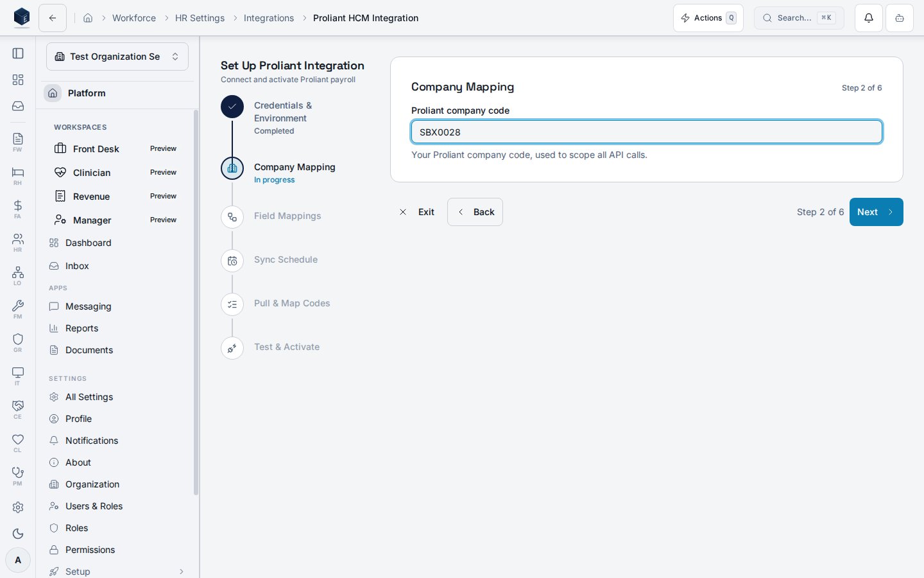Open the home breadcrumb icon
The width and height of the screenshot is (924, 578).
[x=88, y=18]
